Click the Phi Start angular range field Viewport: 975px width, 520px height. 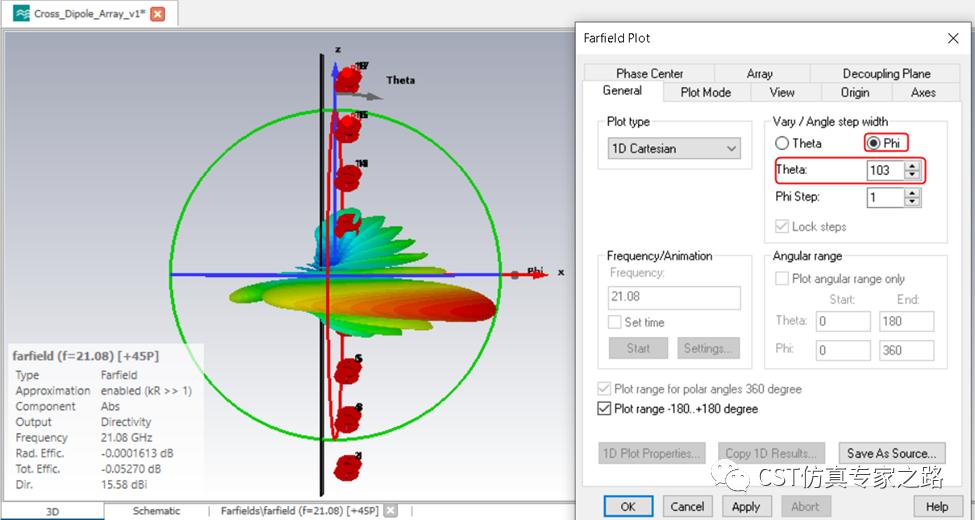coord(842,350)
